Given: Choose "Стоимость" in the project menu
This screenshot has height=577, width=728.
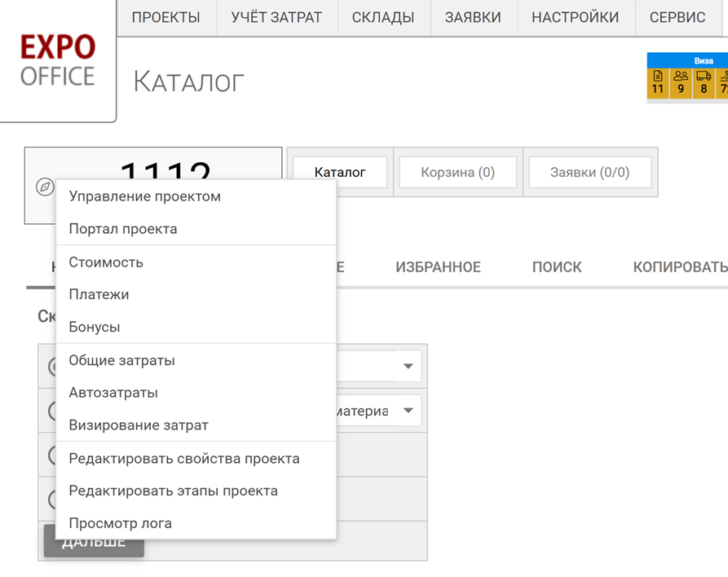Looking at the screenshot, I should pyautogui.click(x=106, y=262).
